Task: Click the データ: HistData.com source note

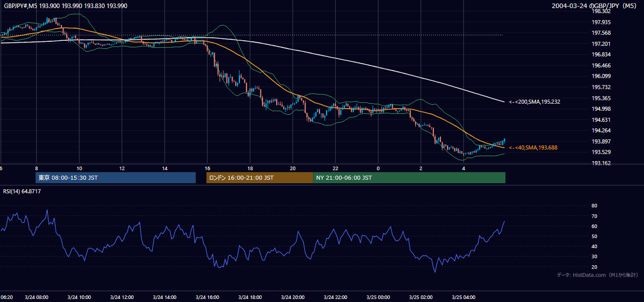Action: (x=597, y=275)
